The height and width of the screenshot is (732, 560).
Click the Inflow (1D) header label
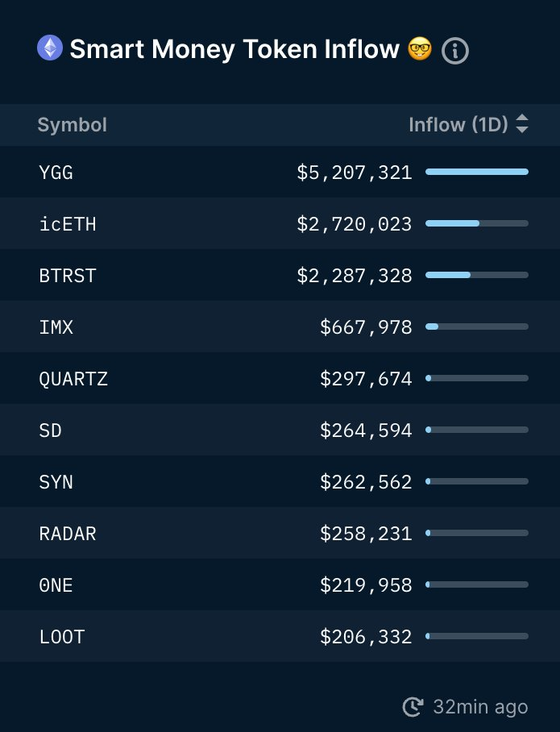pos(458,125)
